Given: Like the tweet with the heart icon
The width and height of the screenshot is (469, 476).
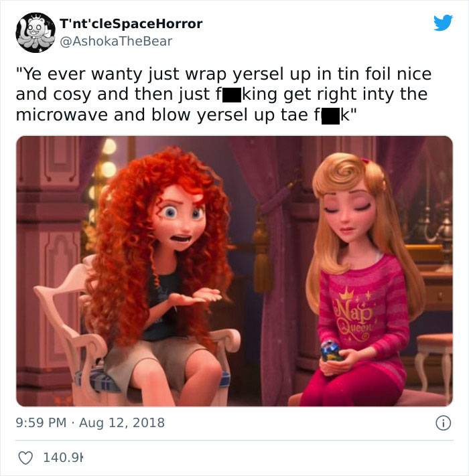Looking at the screenshot, I should (25, 457).
